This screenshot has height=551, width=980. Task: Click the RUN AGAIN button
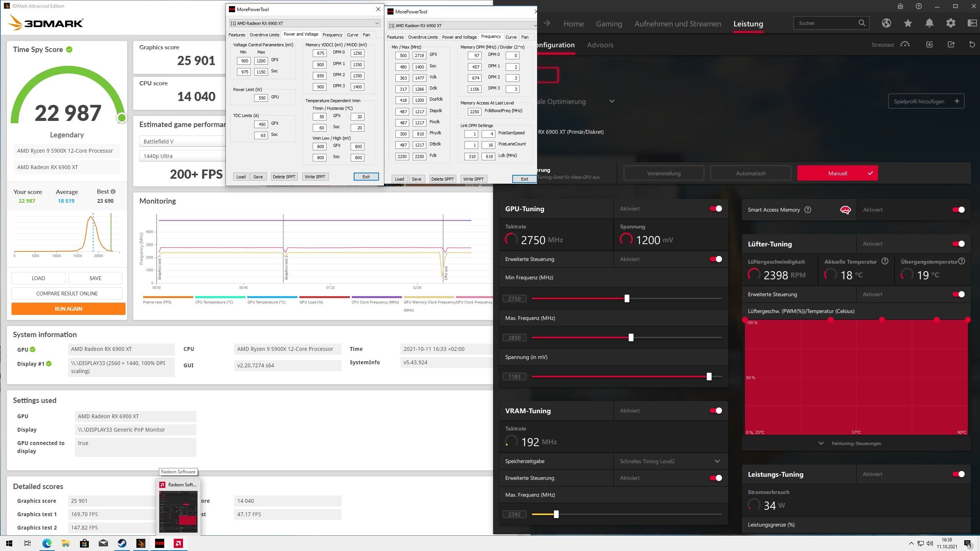pos(68,309)
